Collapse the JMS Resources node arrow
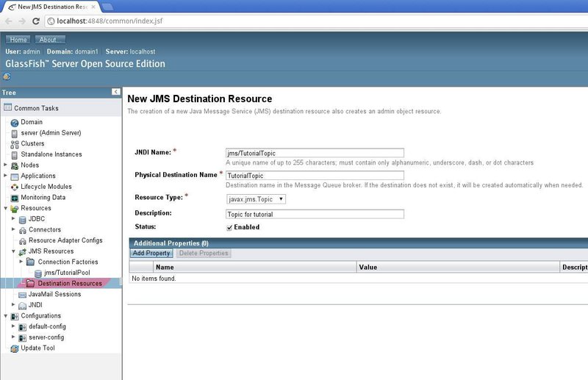The width and height of the screenshot is (588, 380). pyautogui.click(x=13, y=251)
